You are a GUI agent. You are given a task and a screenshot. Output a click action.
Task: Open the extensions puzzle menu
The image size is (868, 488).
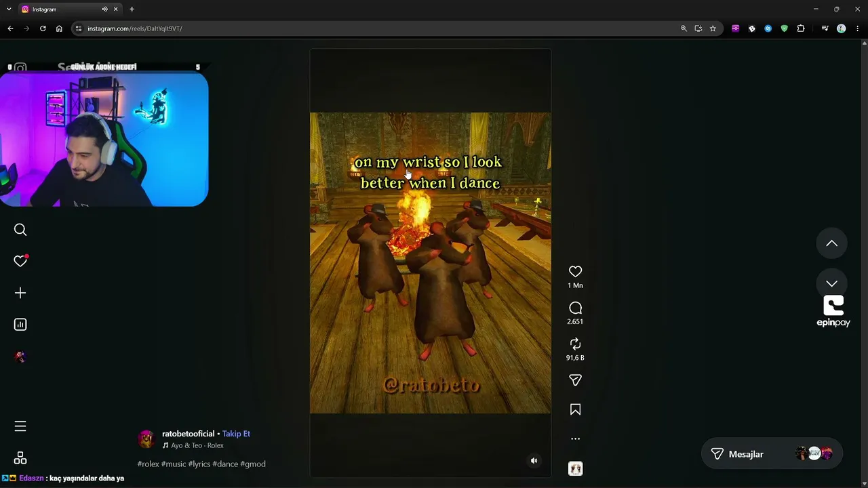801,28
